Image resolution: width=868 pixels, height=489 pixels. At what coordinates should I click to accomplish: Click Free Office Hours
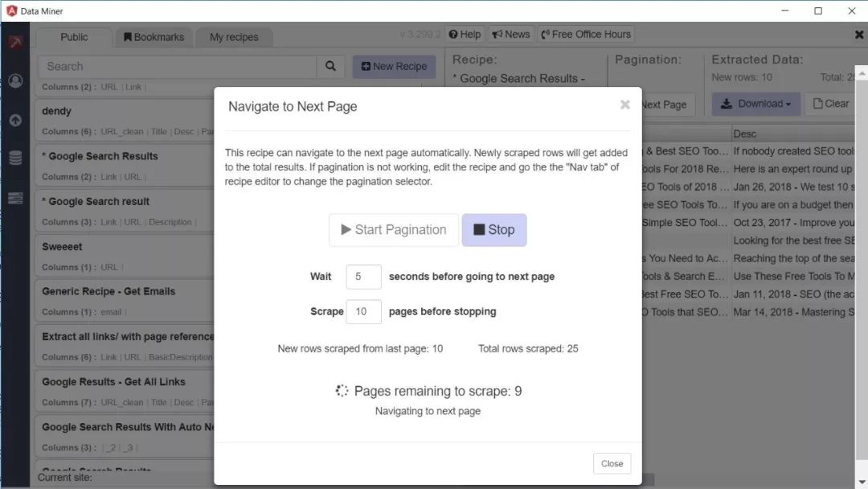[586, 35]
